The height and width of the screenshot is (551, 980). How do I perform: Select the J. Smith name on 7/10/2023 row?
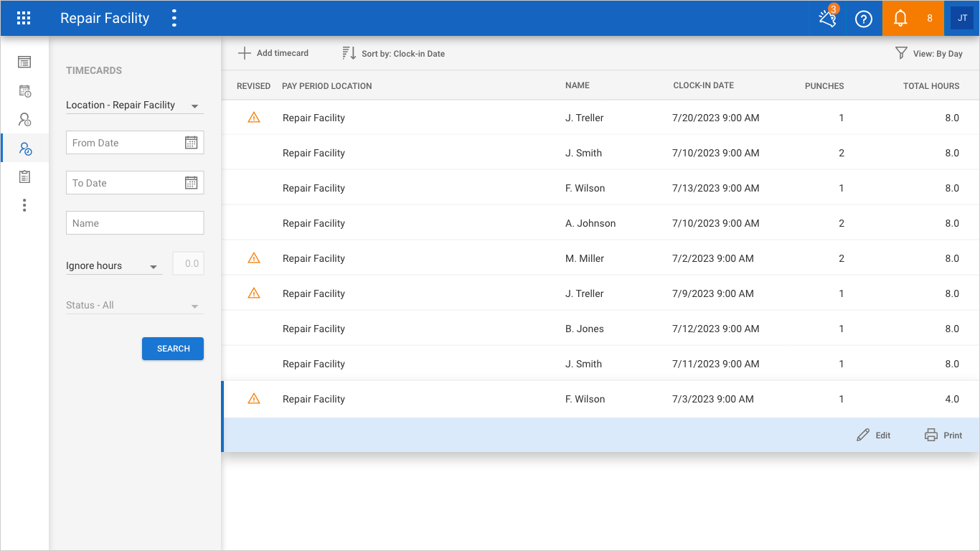point(583,153)
